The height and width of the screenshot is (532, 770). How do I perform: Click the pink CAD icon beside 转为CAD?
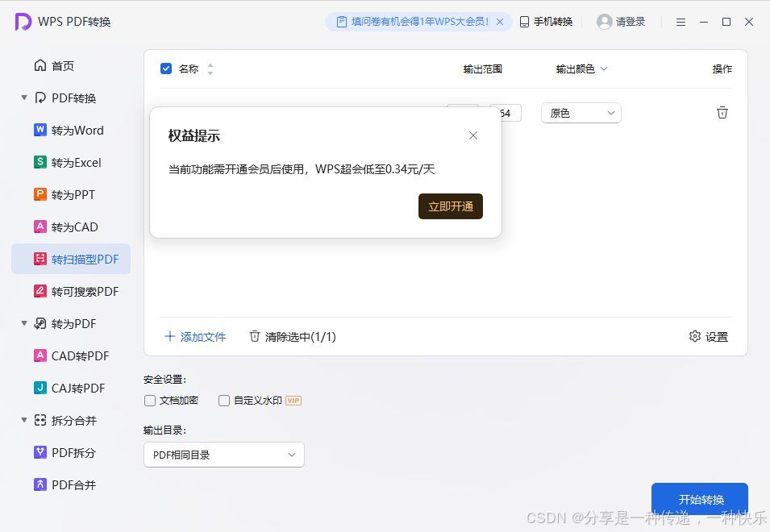coord(40,227)
